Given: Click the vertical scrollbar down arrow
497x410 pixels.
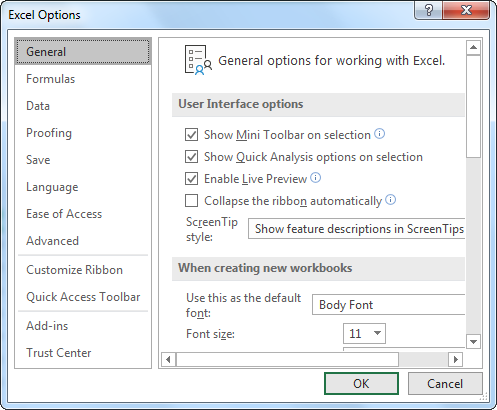Looking at the screenshot, I should (x=473, y=342).
